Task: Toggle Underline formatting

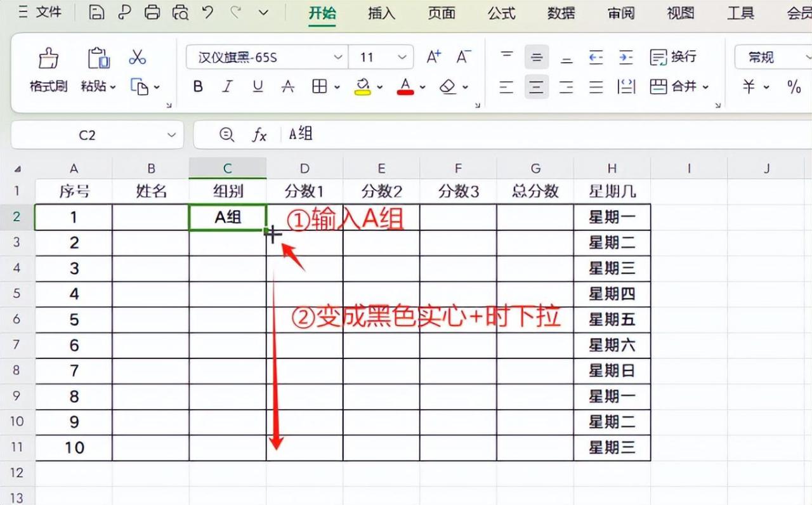Action: coord(258,87)
